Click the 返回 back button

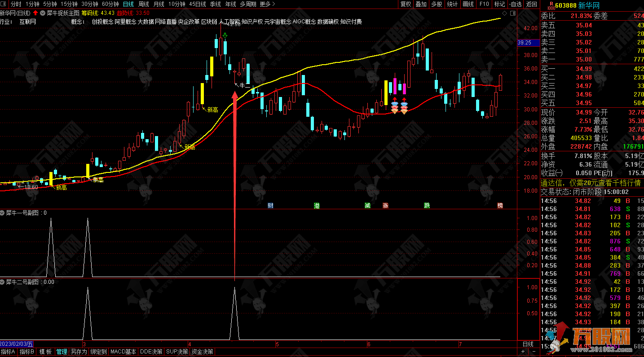[532, 4]
